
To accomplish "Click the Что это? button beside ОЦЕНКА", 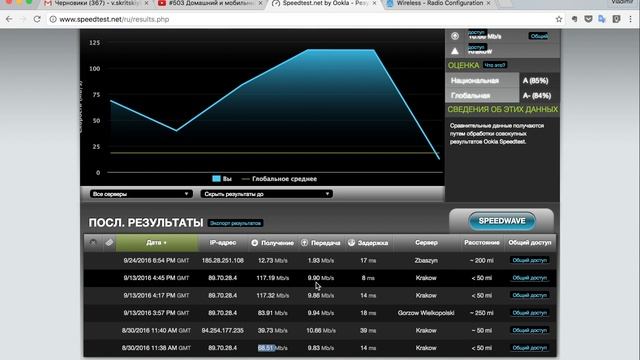I will [x=495, y=65].
